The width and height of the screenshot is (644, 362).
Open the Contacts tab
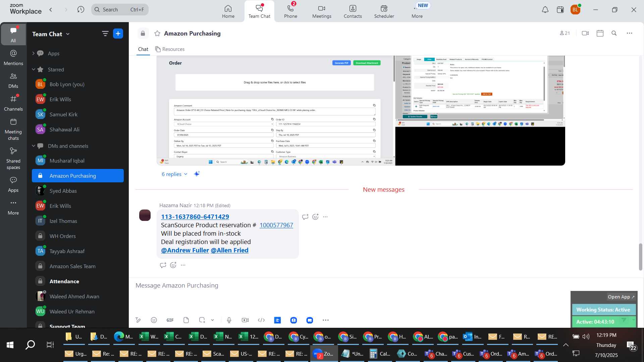click(x=353, y=11)
